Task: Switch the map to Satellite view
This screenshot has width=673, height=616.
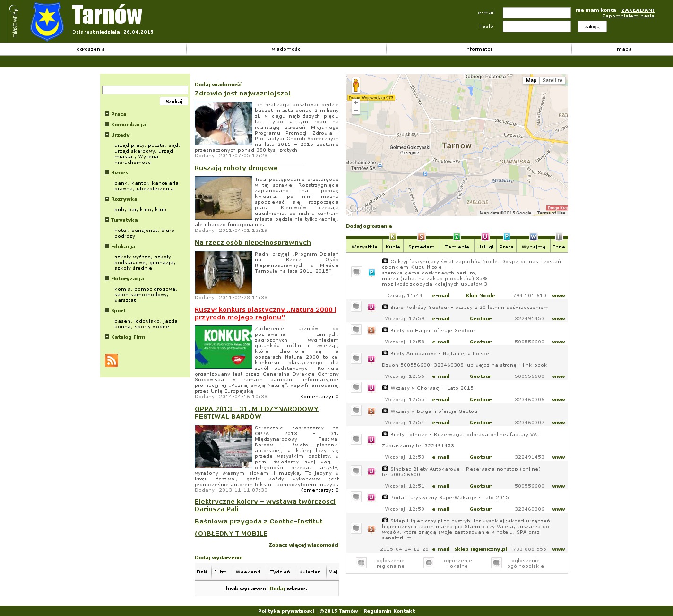Action: [552, 80]
